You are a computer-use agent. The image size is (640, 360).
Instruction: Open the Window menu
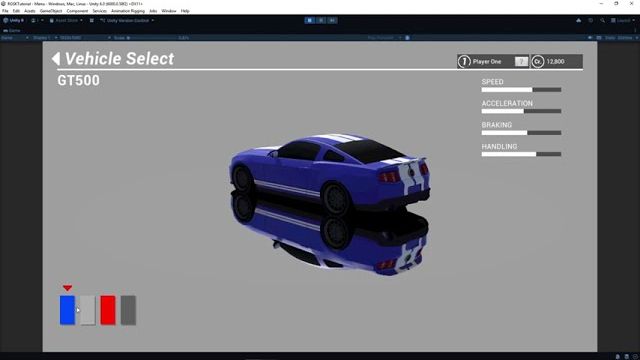tap(169, 11)
